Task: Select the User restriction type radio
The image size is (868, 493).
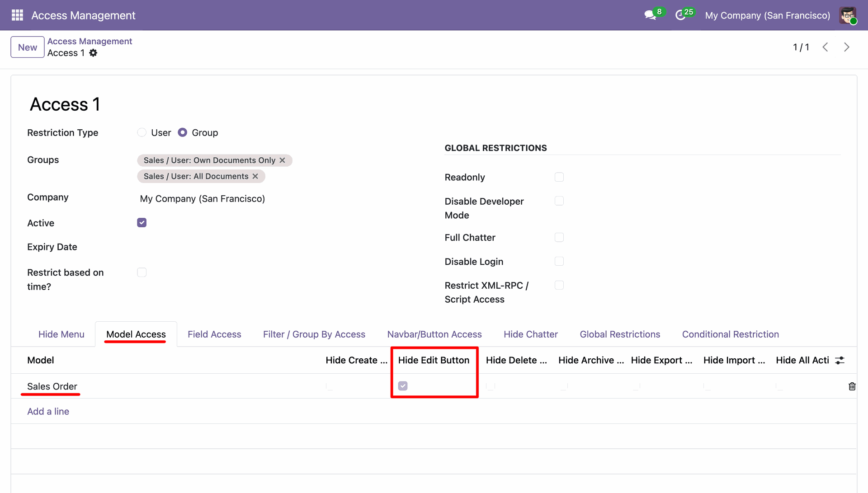Action: click(142, 132)
